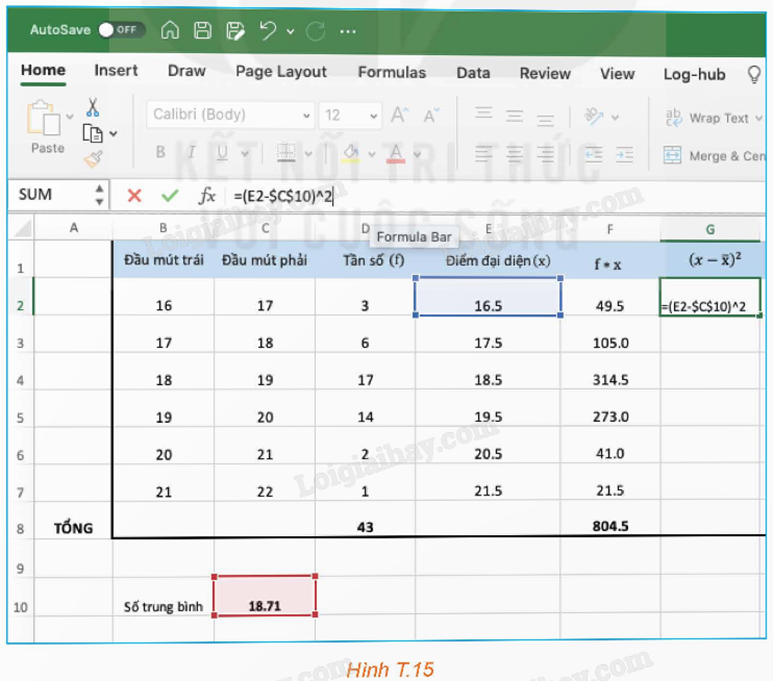Open the Review tab

click(545, 73)
